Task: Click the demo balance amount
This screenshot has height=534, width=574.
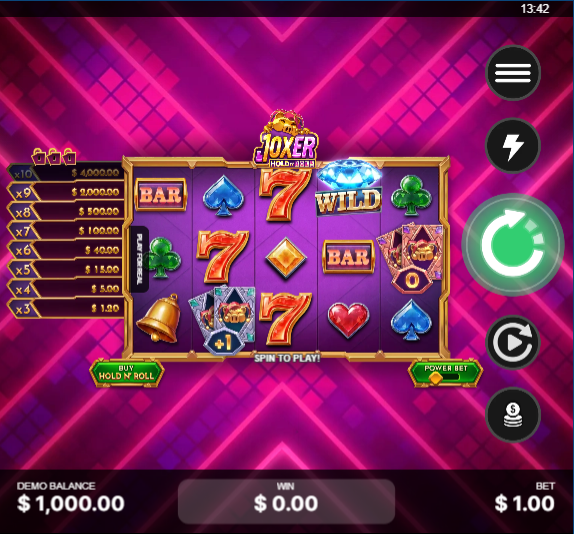Action: tap(71, 503)
